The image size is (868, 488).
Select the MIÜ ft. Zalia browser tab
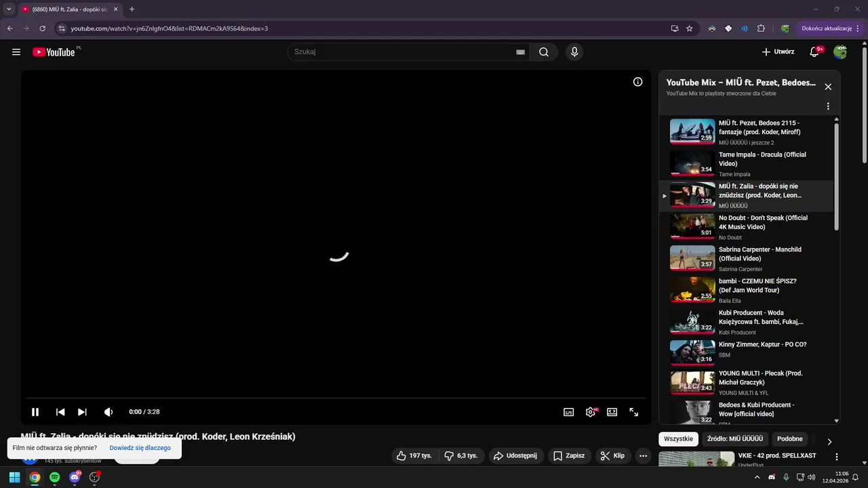(69, 9)
